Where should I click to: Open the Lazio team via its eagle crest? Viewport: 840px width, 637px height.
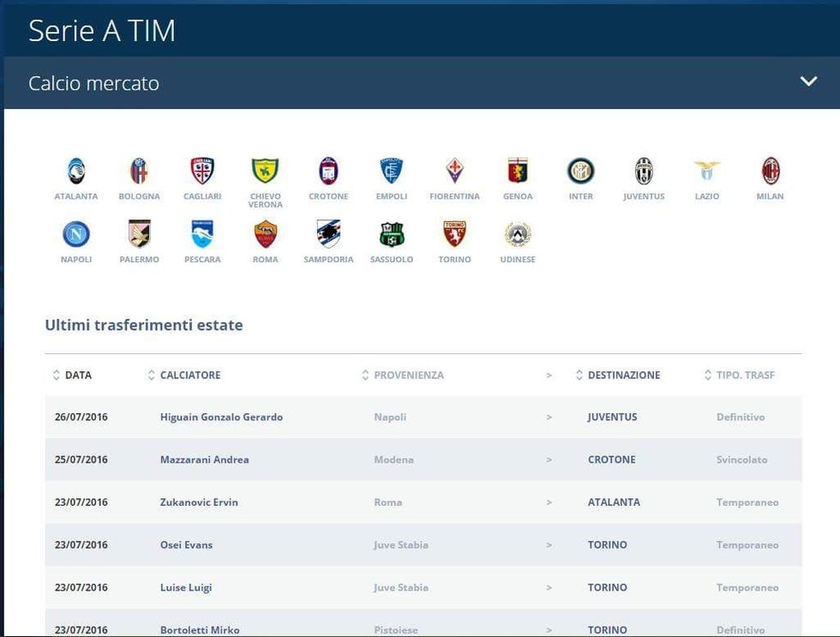coord(707,169)
